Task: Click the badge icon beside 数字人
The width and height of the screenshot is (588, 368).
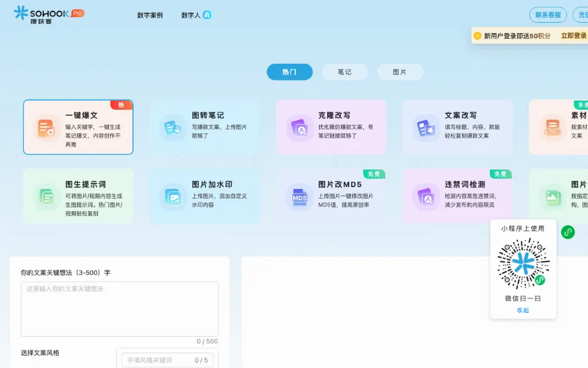Action: pyautogui.click(x=207, y=15)
